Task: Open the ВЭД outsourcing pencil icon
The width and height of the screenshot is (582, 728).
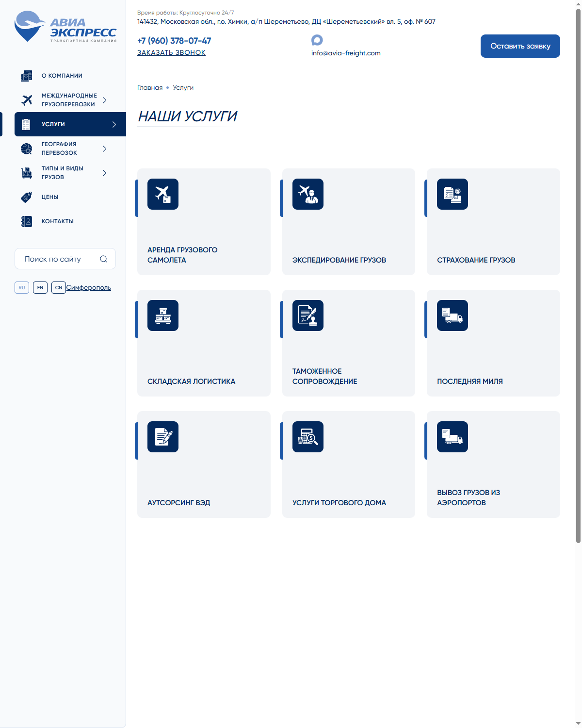Action: pyautogui.click(x=163, y=437)
